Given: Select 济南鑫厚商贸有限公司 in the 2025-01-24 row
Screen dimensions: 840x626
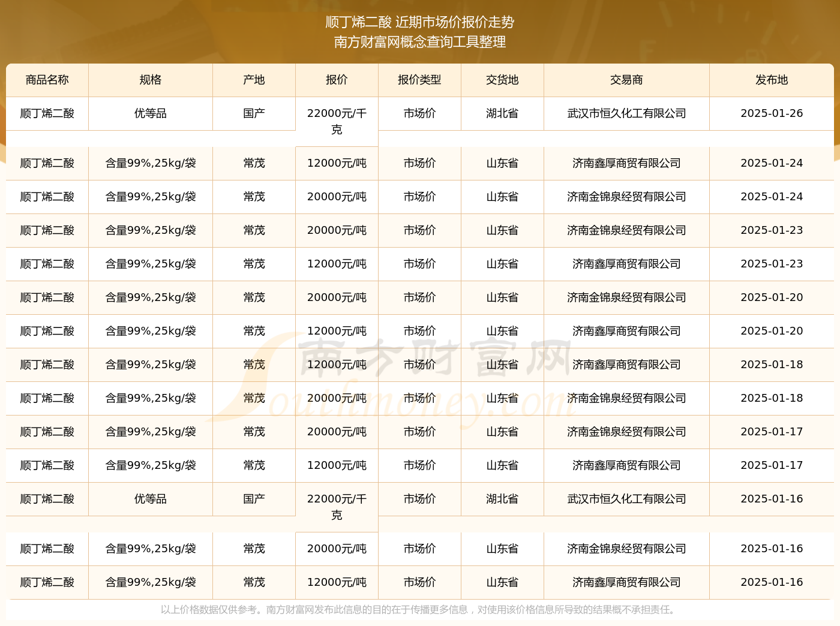Looking at the screenshot, I should coord(626,163).
